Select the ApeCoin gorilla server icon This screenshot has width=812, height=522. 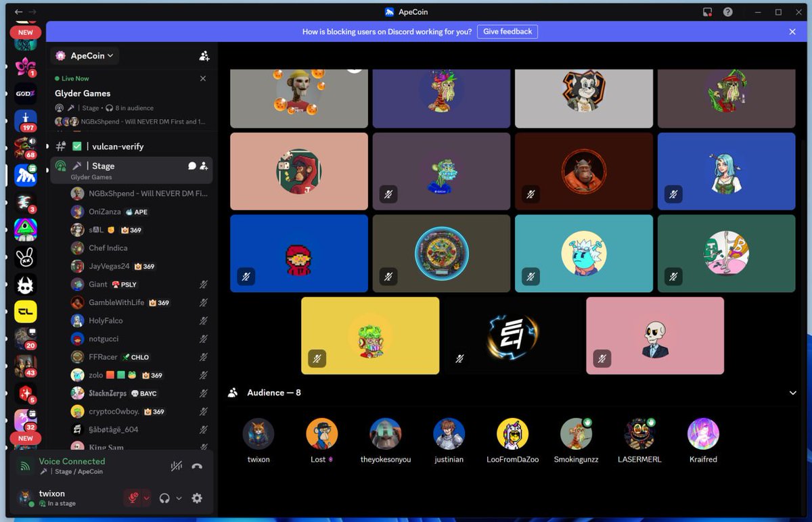click(25, 174)
